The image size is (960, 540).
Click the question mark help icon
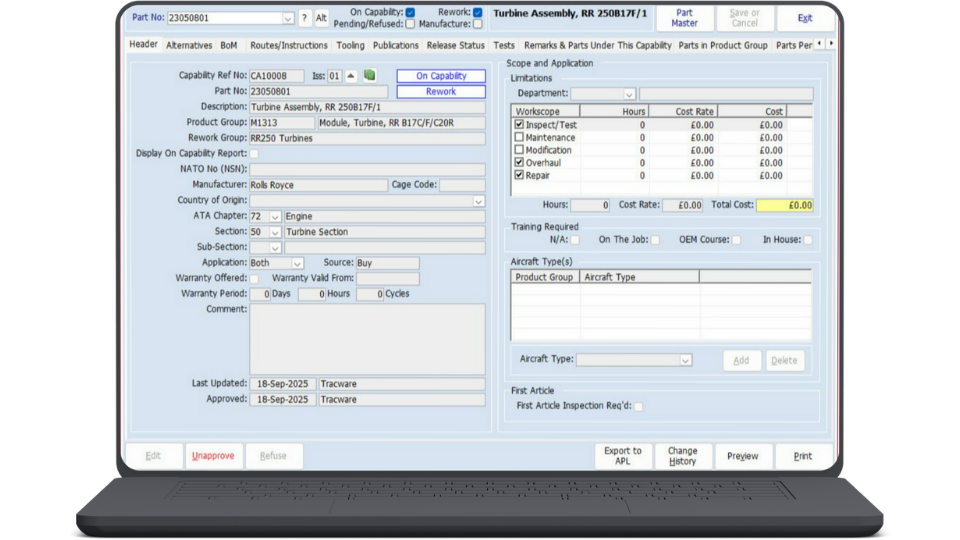point(305,18)
